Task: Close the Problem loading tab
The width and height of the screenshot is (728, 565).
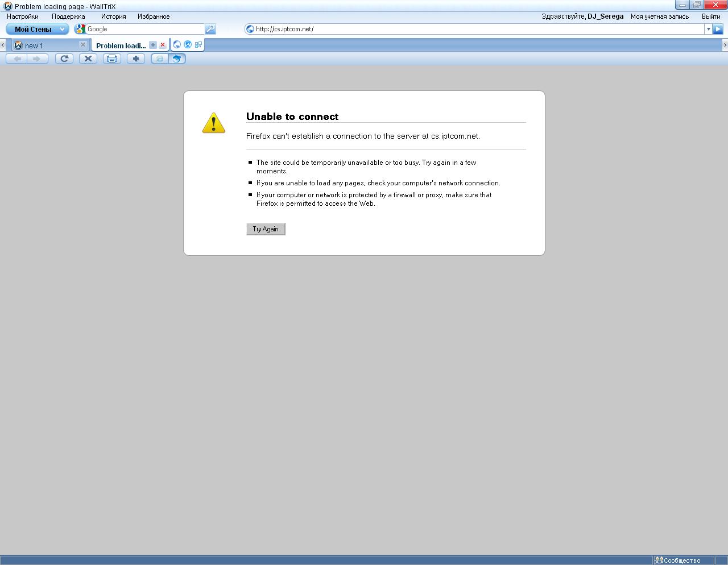Action: (163, 45)
